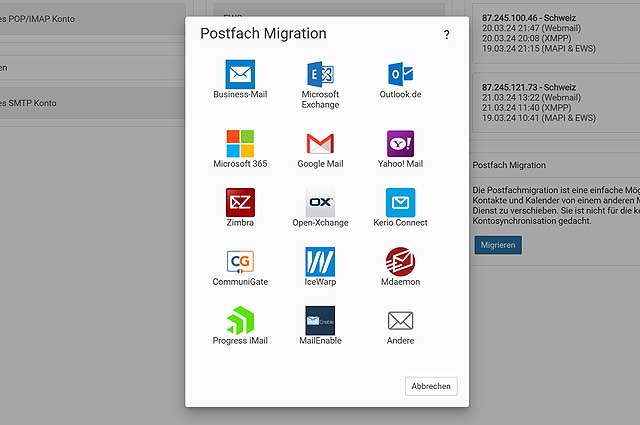Image resolution: width=640 pixels, height=425 pixels.
Task: Click the 21.03.24 11:40 (XMPP) line
Action: (526, 108)
